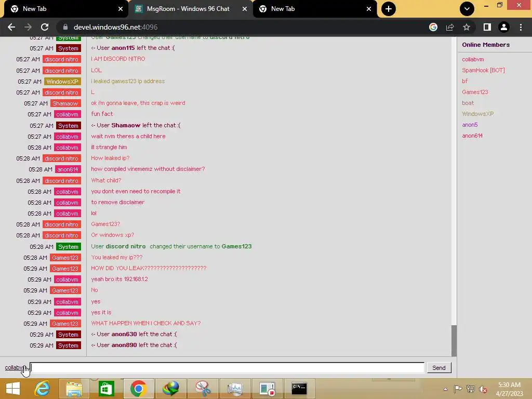Screen dimensions: 532x399
Task: Select SpamHook [BOT] in Online Members
Action: (483, 70)
